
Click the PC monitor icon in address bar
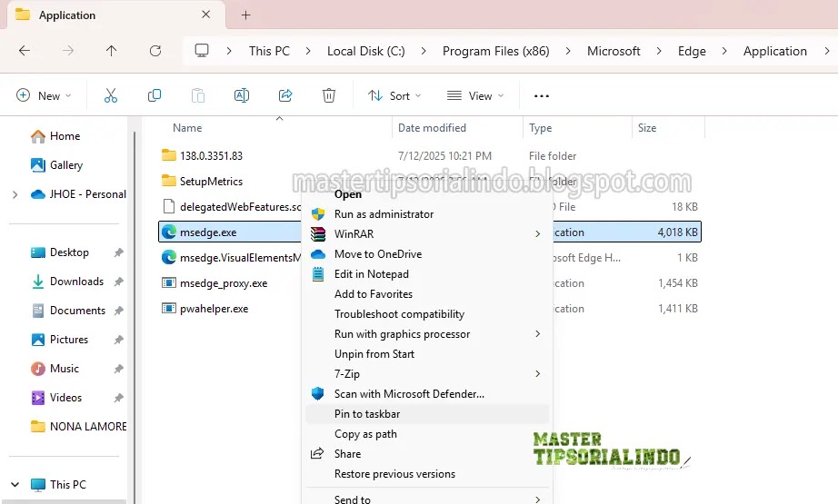pyautogui.click(x=202, y=51)
